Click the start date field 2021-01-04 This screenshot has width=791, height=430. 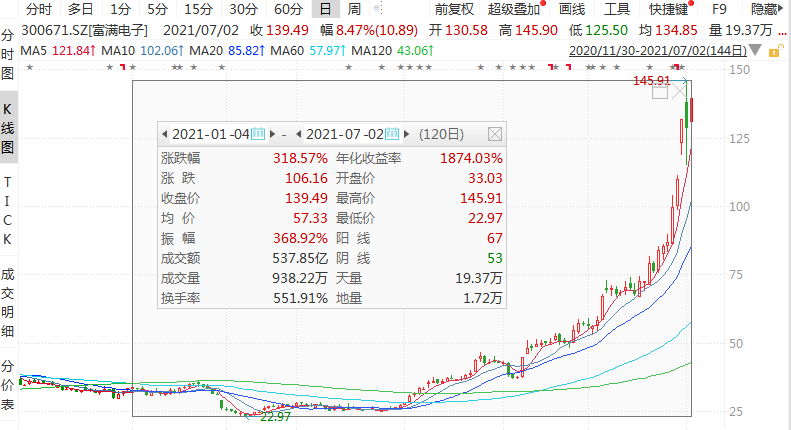pos(211,134)
